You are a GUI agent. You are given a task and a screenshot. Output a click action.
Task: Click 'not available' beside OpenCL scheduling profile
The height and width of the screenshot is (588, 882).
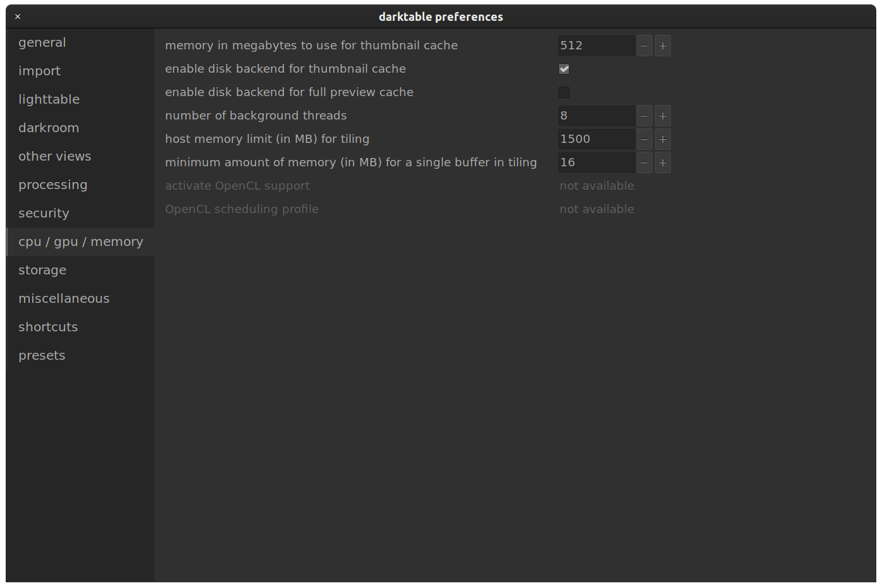pos(597,209)
